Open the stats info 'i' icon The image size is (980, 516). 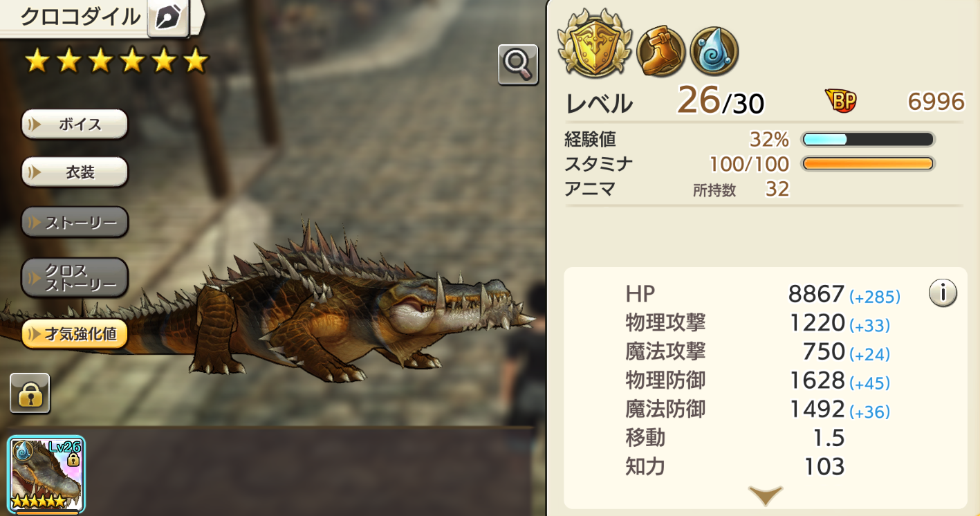(x=942, y=294)
